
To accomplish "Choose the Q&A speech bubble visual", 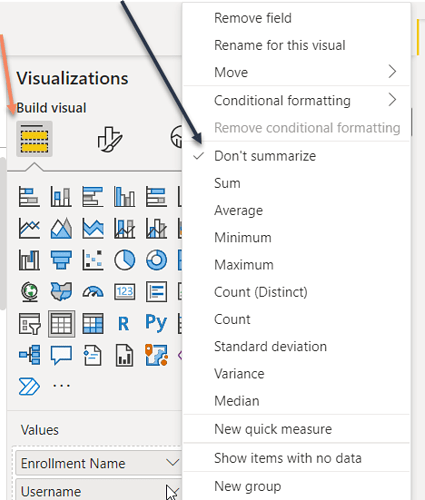I will (61, 355).
